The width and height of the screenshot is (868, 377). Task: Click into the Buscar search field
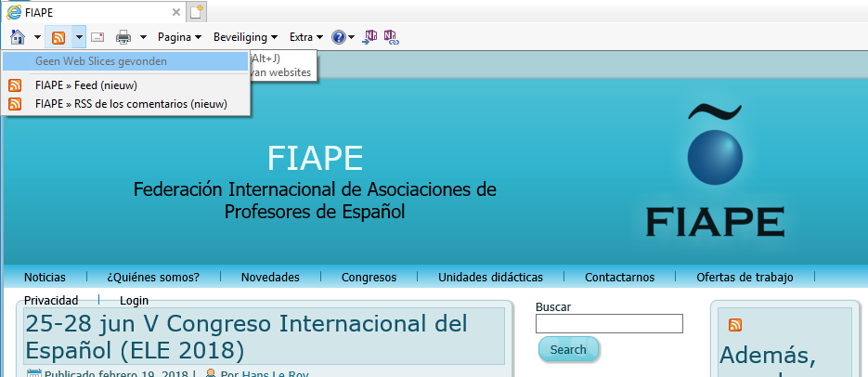click(609, 324)
